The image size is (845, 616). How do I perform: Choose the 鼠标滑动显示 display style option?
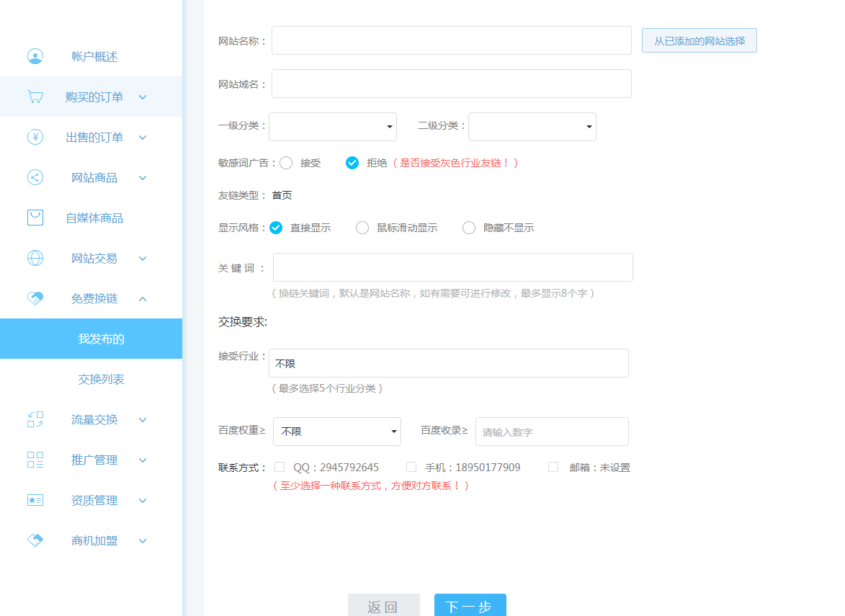click(x=362, y=228)
